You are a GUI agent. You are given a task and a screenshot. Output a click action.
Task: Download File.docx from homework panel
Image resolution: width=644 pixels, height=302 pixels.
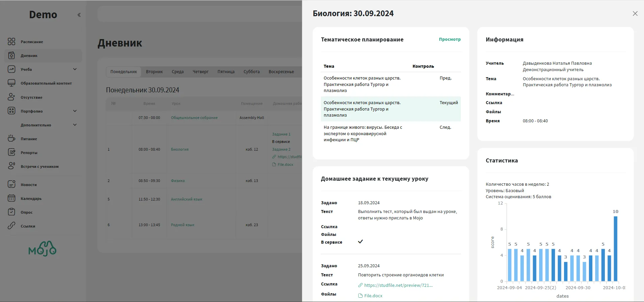pos(373,296)
